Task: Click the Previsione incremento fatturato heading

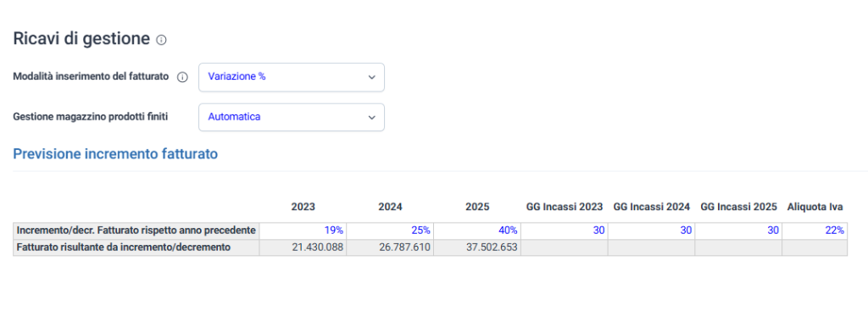Action: point(115,154)
